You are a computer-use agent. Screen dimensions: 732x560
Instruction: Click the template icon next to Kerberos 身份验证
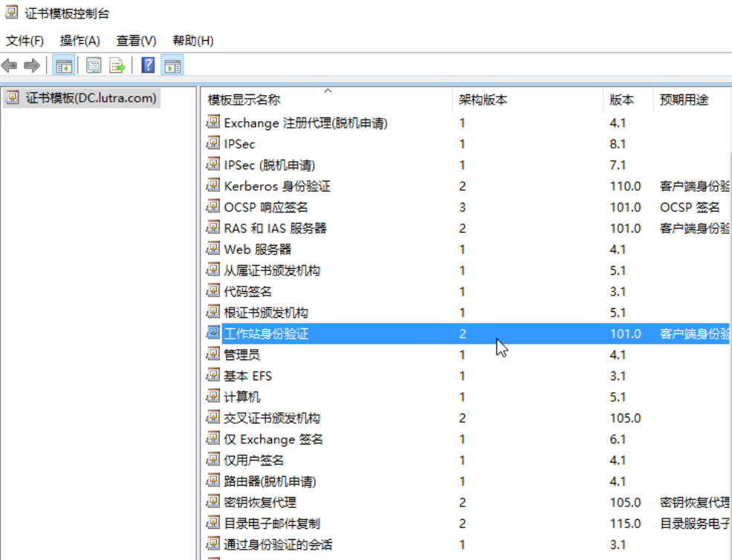pyautogui.click(x=213, y=185)
